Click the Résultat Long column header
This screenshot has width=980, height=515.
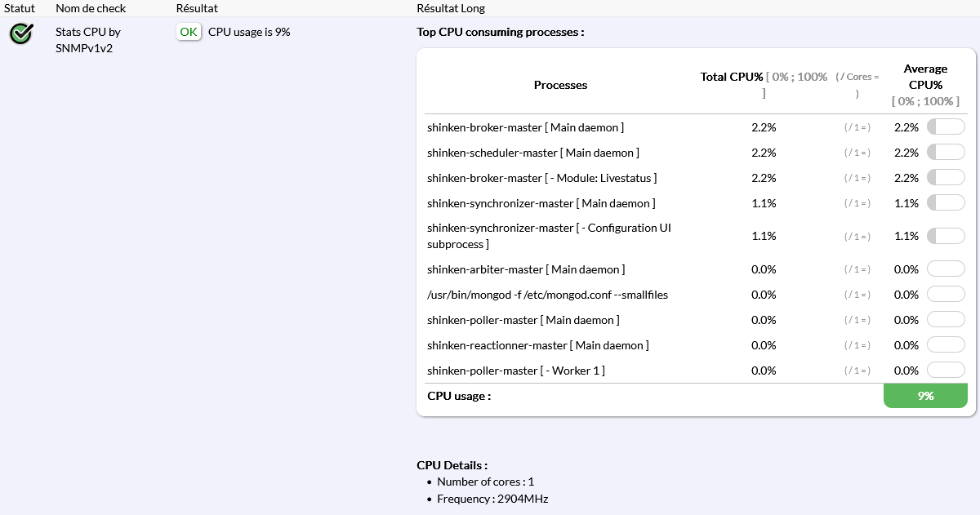(x=450, y=8)
